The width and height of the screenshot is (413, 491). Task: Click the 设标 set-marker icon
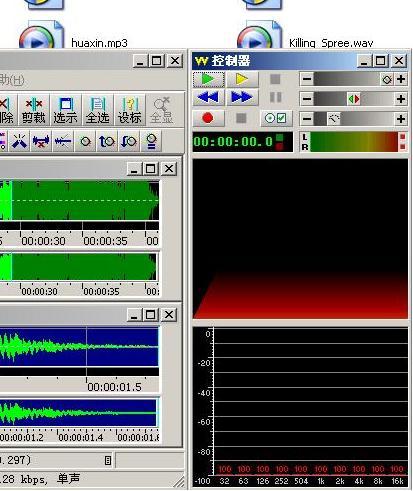coord(129,110)
